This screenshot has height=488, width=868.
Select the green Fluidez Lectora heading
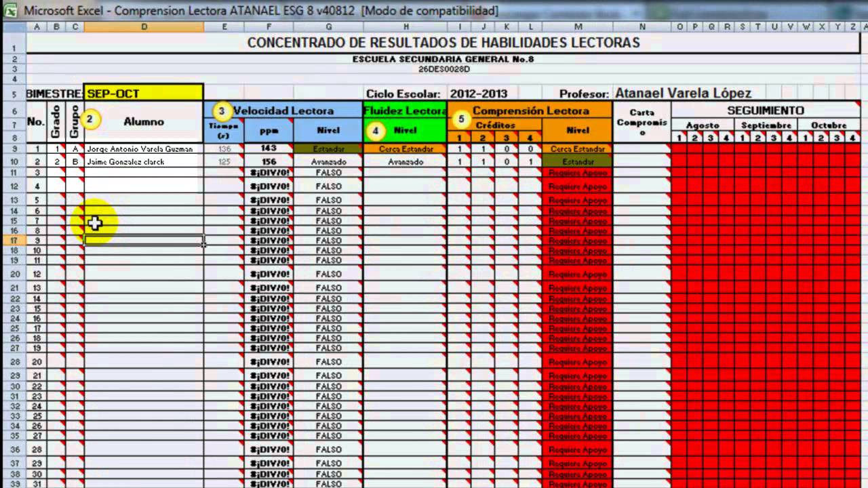coord(406,110)
